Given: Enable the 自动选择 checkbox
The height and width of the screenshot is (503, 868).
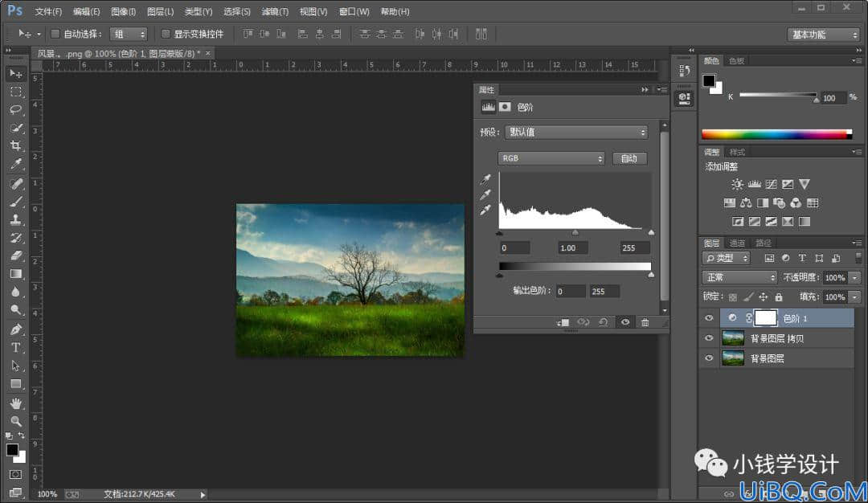Looking at the screenshot, I should 55,34.
